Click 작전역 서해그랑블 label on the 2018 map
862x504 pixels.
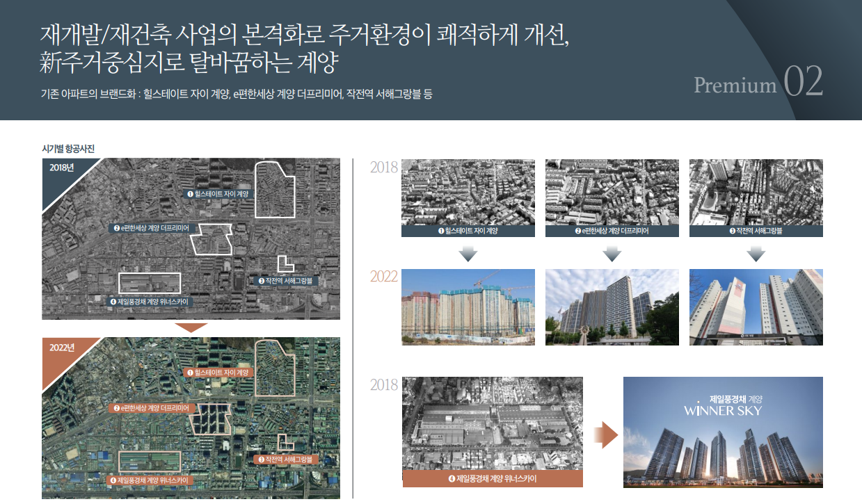click(x=287, y=282)
